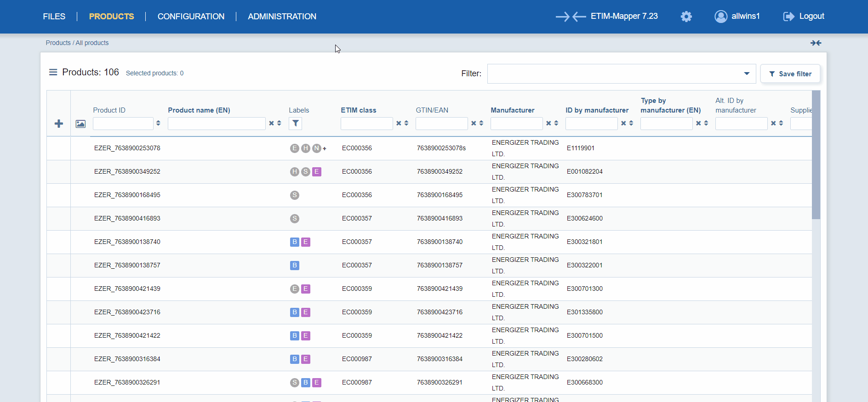Click the Logout icon
Screen dimensions: 868x402
788,17
